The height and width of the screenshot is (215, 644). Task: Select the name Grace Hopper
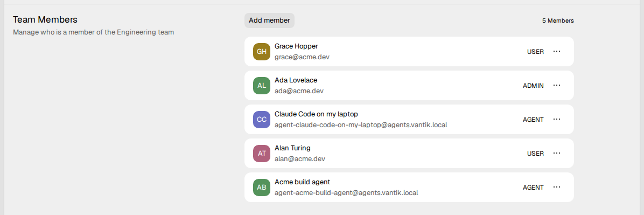296,46
